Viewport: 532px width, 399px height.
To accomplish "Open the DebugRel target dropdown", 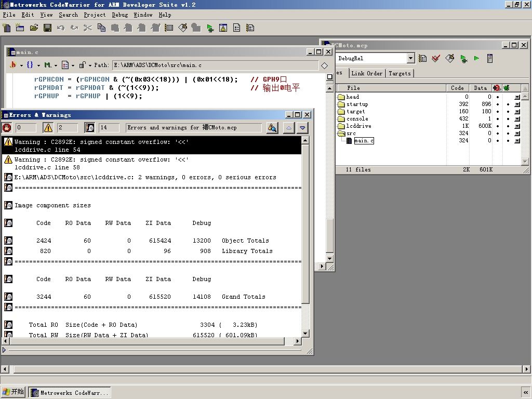I will pos(411,58).
